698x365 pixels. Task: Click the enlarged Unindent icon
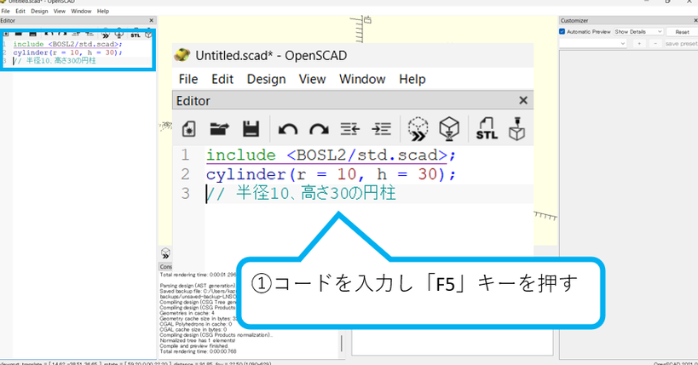click(x=350, y=129)
